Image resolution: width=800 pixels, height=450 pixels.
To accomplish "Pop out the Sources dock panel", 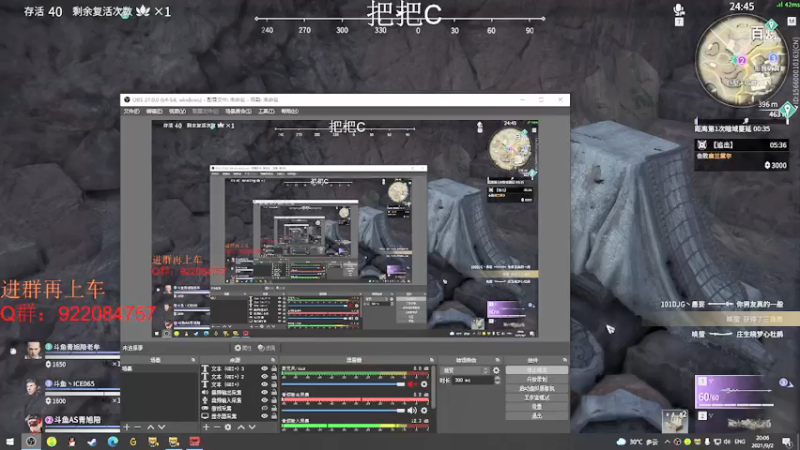I will coord(273,360).
